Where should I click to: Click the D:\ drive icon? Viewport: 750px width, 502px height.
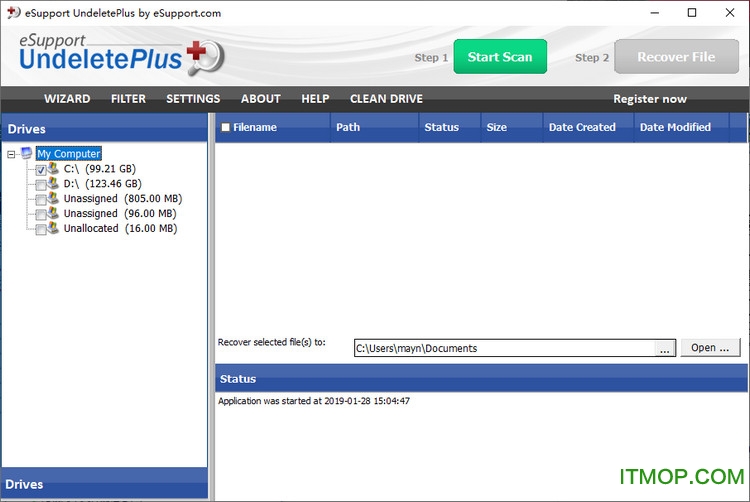[x=53, y=184]
